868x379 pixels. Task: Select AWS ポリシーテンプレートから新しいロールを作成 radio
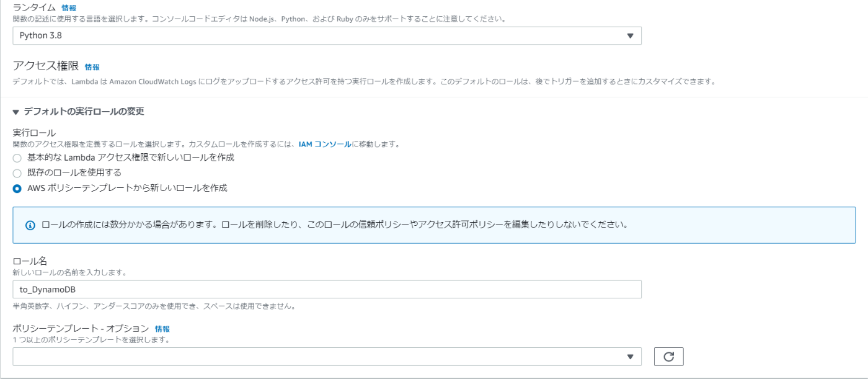coord(17,188)
